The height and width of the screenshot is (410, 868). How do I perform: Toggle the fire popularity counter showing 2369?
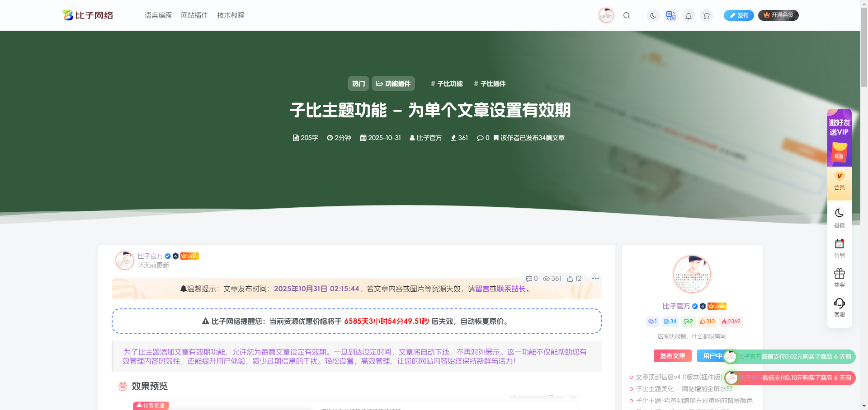point(731,321)
